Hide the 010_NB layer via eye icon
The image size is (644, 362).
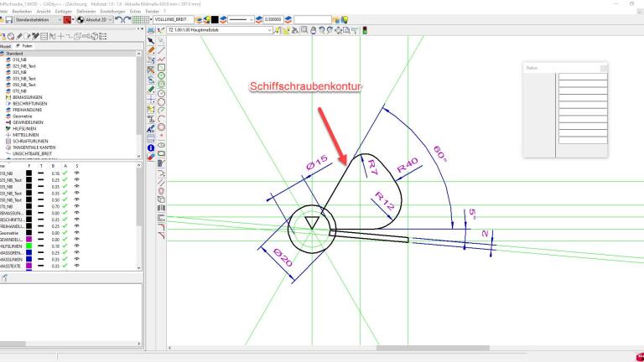click(76, 173)
